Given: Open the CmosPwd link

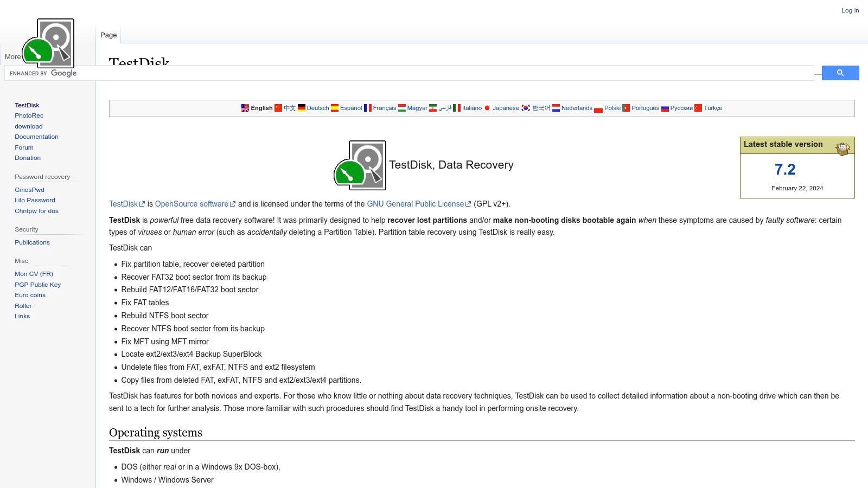Looking at the screenshot, I should pyautogui.click(x=30, y=190).
